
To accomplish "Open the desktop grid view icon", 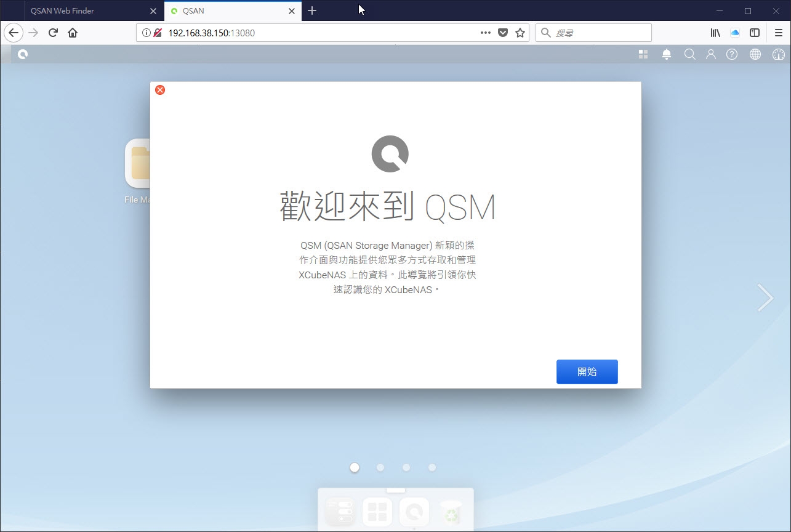I will pos(643,54).
